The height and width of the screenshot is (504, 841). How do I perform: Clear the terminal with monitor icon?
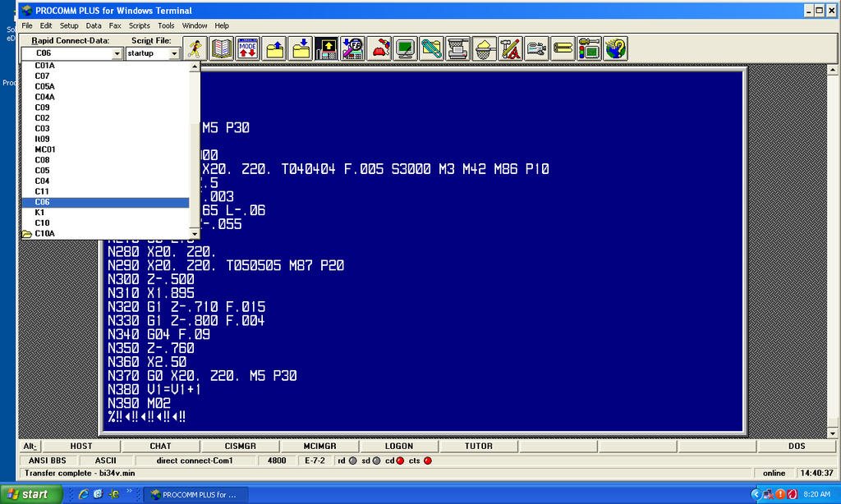[x=406, y=48]
